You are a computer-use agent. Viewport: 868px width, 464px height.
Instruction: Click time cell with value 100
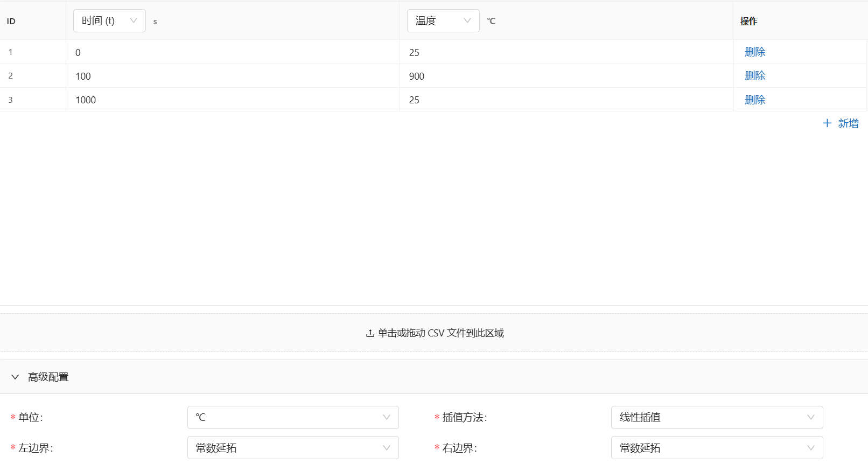point(233,76)
